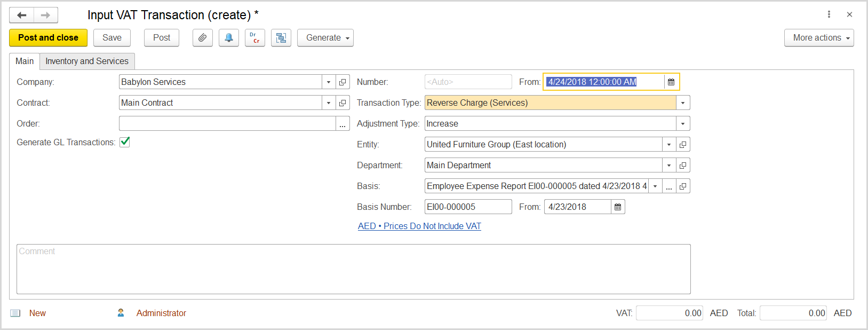868x330 pixels.
Task: Open the Company record with its open icon
Action: coord(343,82)
